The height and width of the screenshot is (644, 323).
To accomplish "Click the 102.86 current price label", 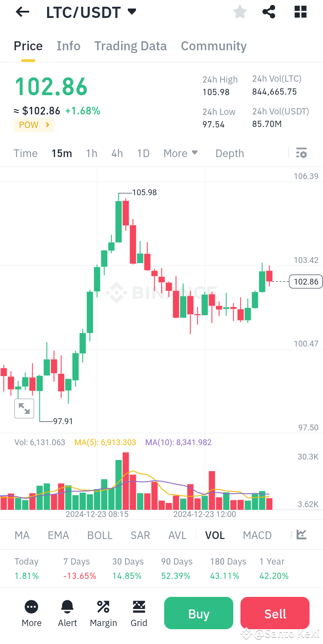I will pos(306,281).
